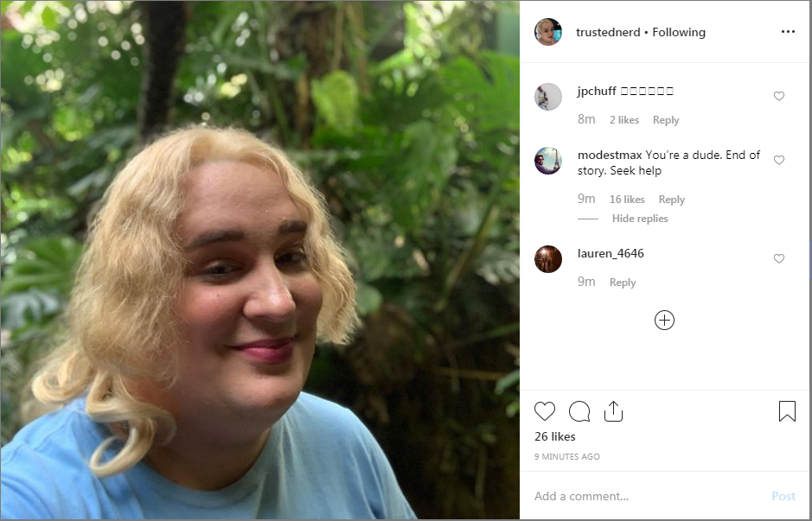The height and width of the screenshot is (521, 812).
Task: Like modestmax's comment heart
Action: point(779,161)
